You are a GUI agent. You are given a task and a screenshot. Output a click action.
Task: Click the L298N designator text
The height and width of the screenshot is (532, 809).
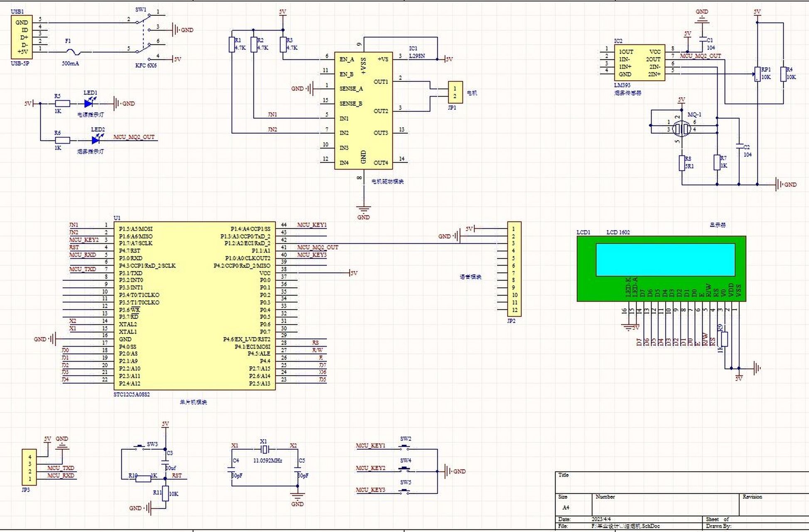pyautogui.click(x=417, y=56)
